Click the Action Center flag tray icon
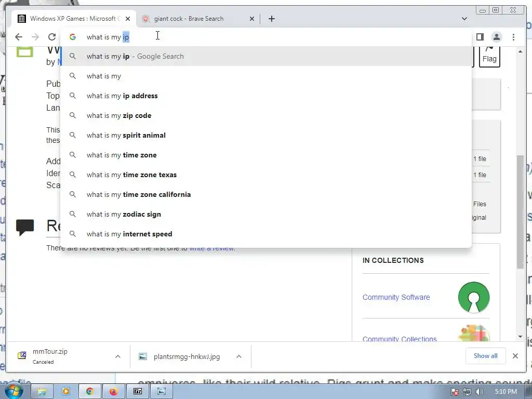This screenshot has height=399, width=532. click(455, 392)
